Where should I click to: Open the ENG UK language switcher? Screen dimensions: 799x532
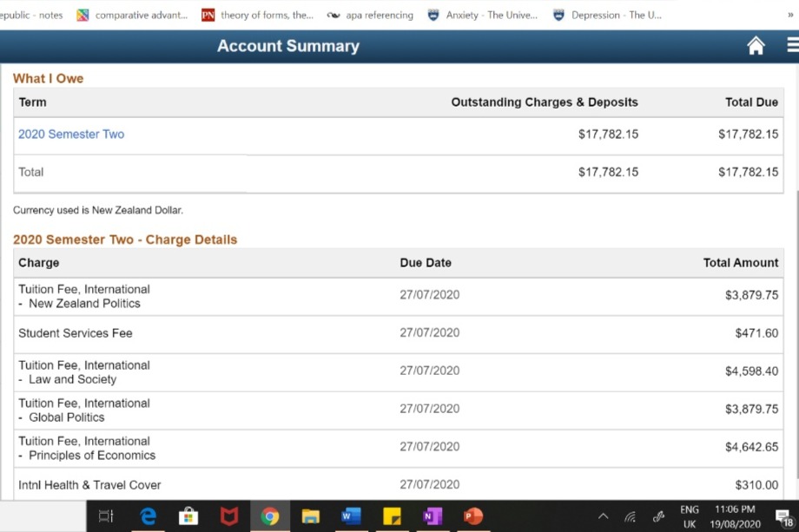(690, 516)
